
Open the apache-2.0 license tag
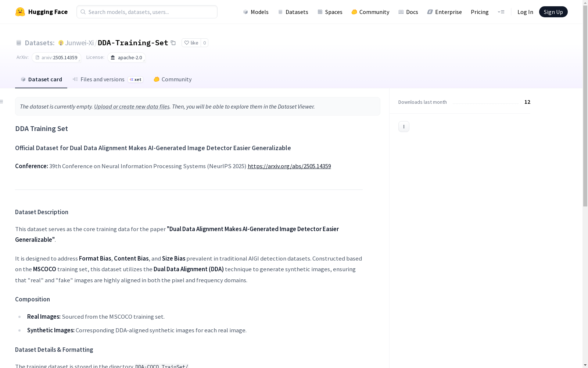click(126, 57)
